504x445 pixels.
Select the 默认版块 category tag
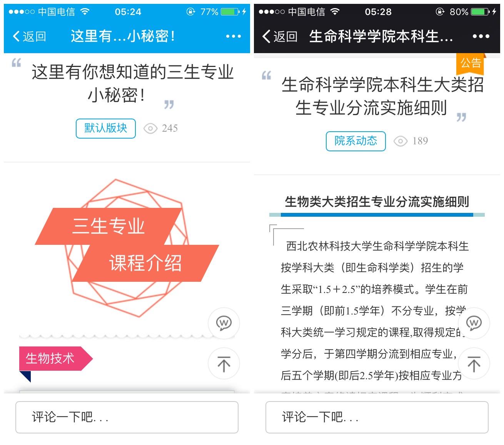tap(106, 129)
